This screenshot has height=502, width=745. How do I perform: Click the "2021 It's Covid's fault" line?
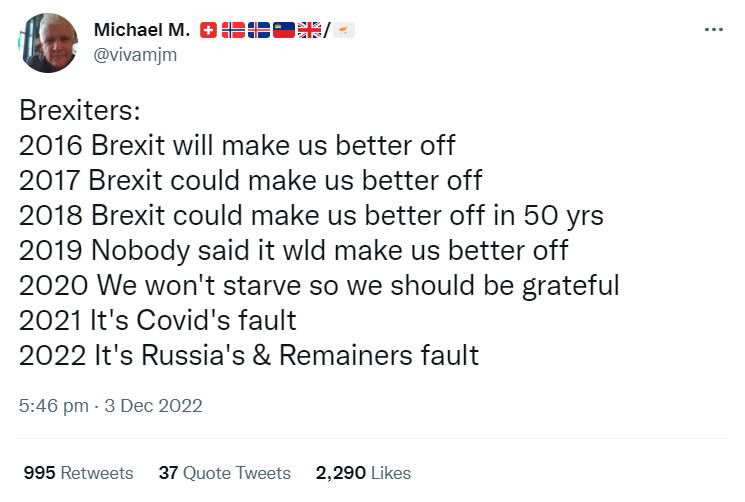(158, 320)
